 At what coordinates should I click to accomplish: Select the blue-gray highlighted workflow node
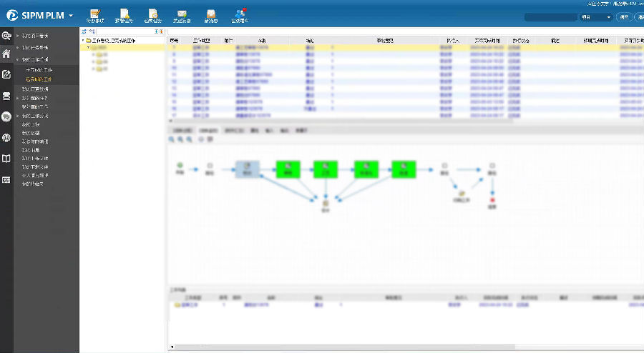[248, 169]
